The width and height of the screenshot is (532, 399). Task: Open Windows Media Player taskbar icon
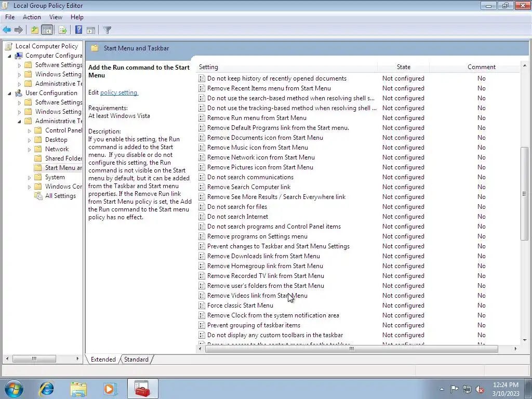pyautogui.click(x=110, y=389)
